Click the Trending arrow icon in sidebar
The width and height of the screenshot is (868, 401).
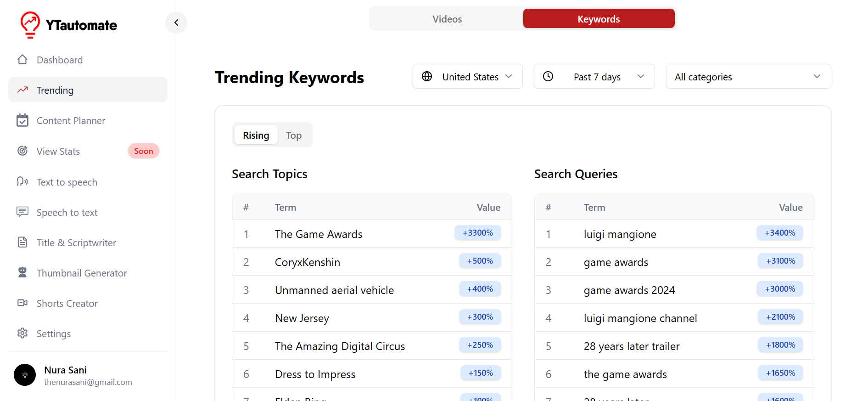(x=22, y=90)
